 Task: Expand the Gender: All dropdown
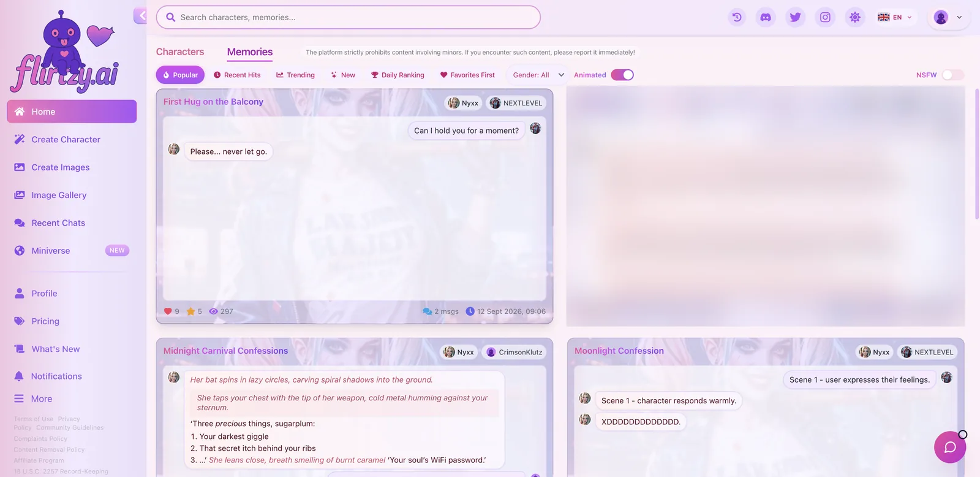click(538, 75)
